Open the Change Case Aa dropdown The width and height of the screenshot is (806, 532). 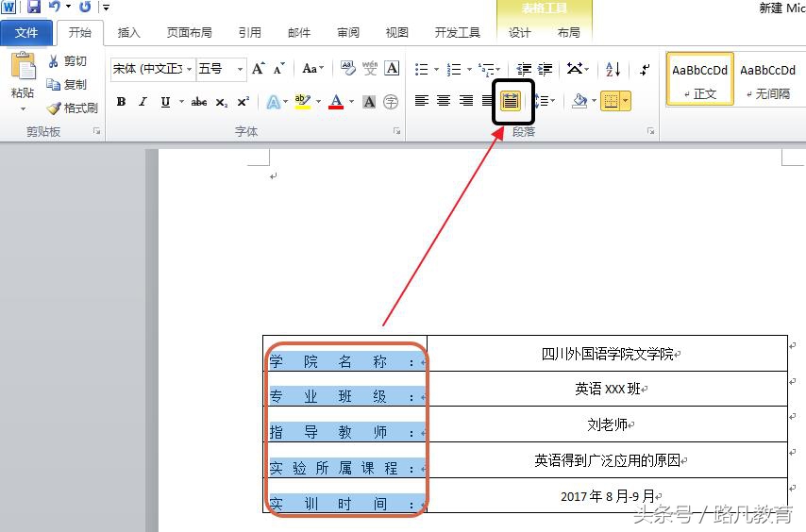312,68
